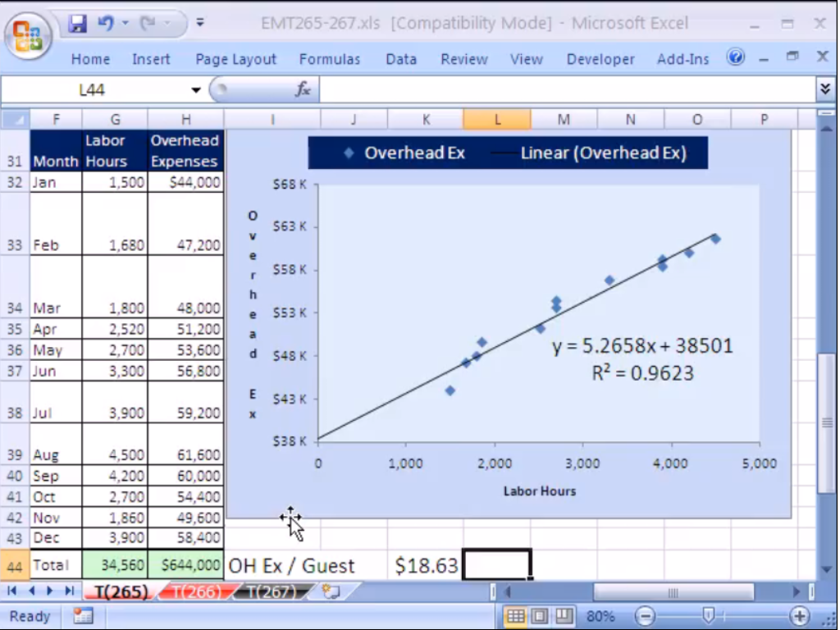Select row 32 header
840x630 pixels.
(x=15, y=183)
